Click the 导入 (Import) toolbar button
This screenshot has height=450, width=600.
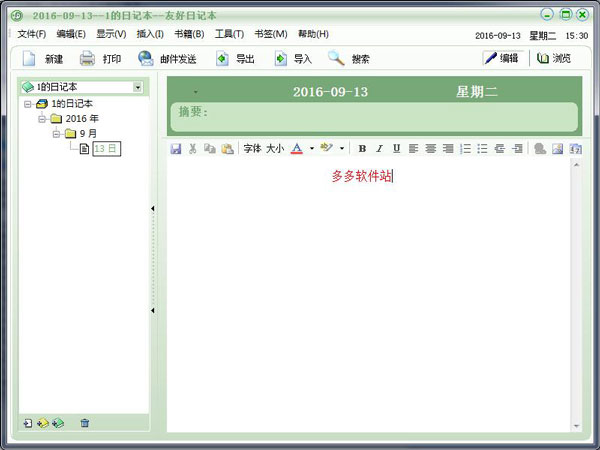(x=293, y=59)
